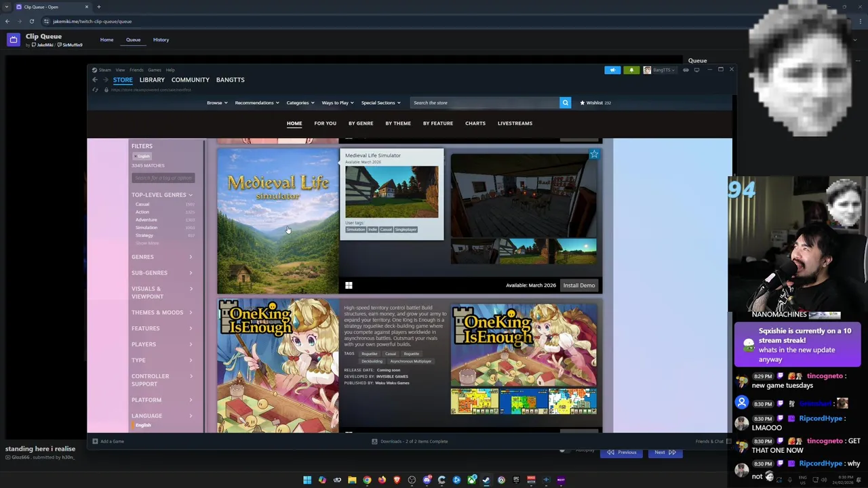
Task: Click One King Is Enough capsule image
Action: [x=278, y=366]
